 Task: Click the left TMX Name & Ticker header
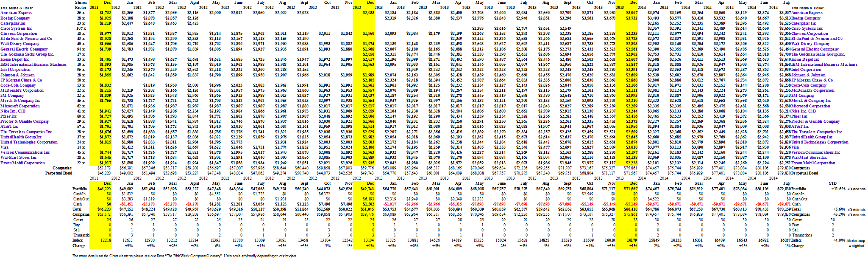[16, 8]
